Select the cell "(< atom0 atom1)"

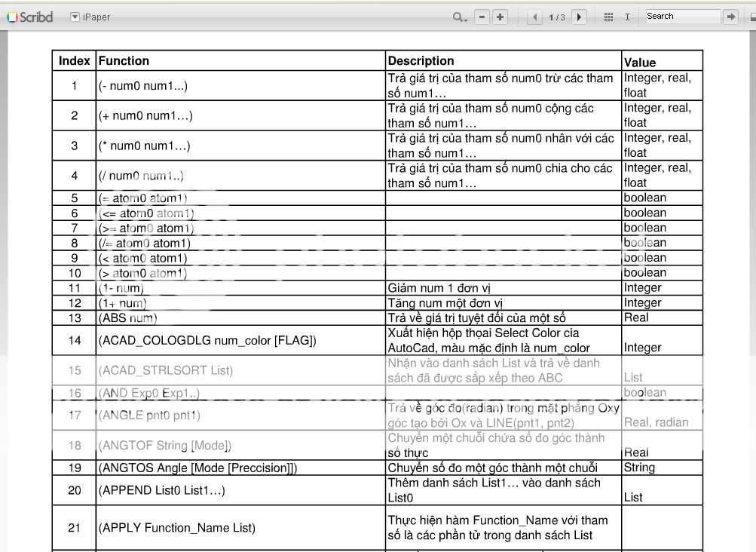(240, 258)
